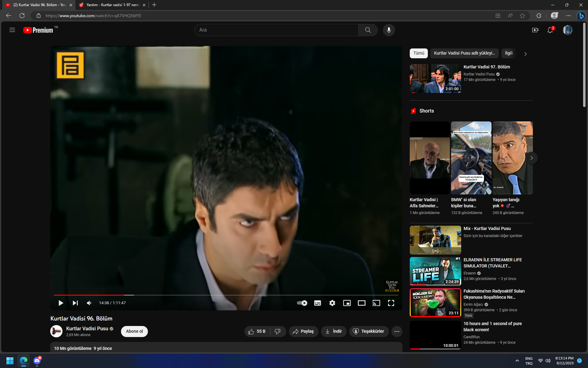Seek on the video progress bar

click(x=214, y=295)
